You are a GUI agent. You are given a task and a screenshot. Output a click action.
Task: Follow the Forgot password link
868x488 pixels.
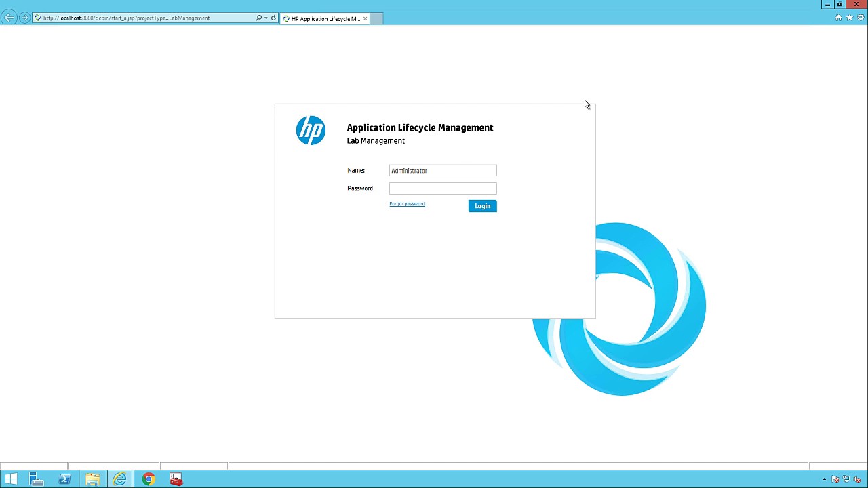point(407,204)
